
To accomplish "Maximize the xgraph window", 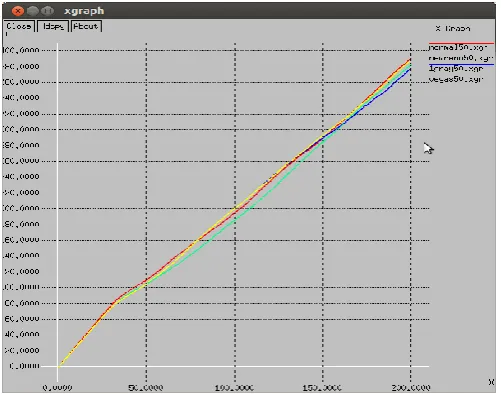I will point(48,11).
